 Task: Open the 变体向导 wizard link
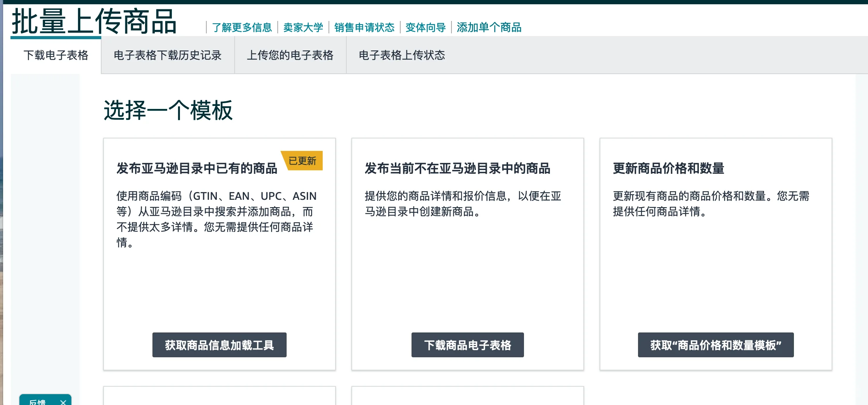point(425,28)
